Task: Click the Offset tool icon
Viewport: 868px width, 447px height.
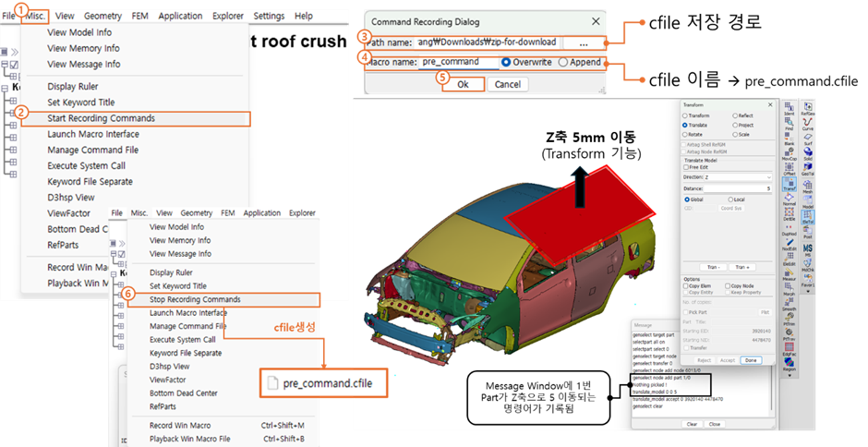Action: (789, 170)
